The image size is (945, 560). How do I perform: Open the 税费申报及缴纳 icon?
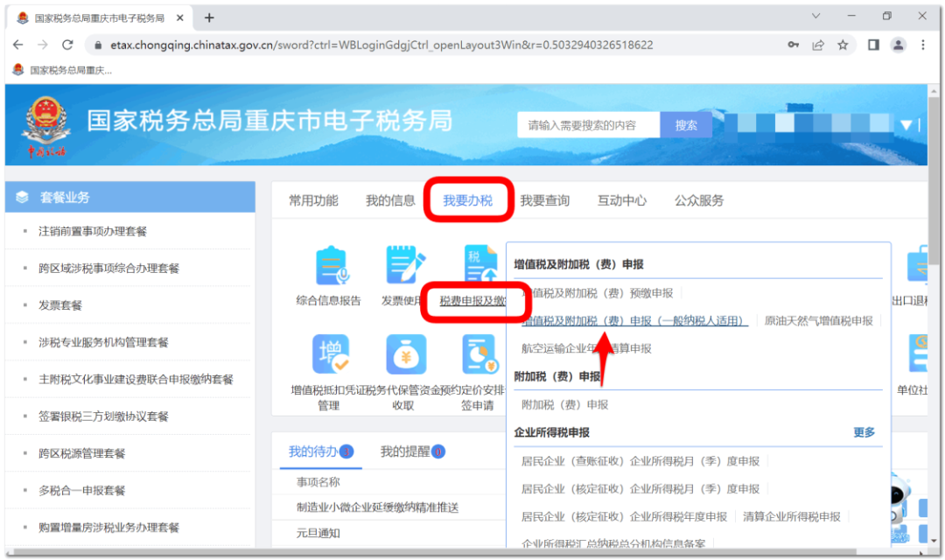click(x=481, y=263)
